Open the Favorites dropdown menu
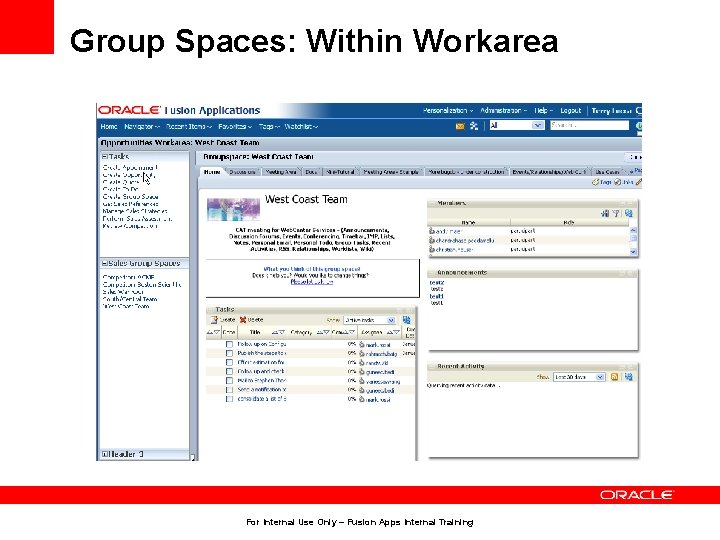The height and width of the screenshot is (540, 720). click(235, 127)
